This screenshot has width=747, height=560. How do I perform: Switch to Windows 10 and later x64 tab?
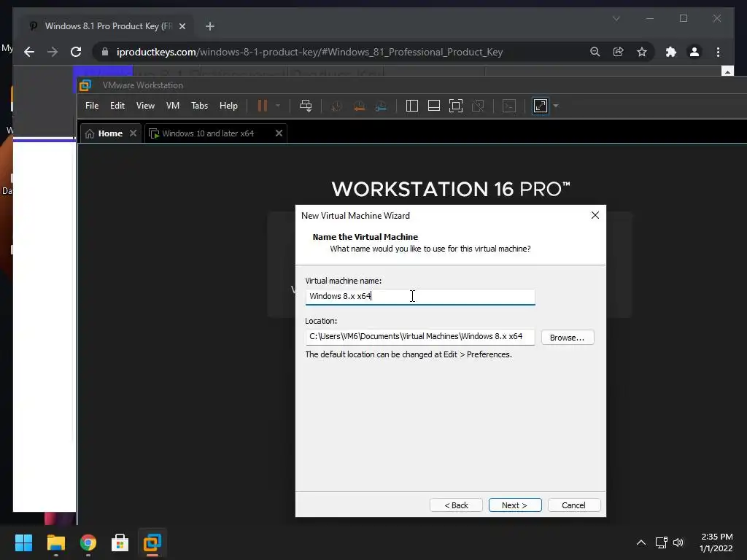point(208,133)
